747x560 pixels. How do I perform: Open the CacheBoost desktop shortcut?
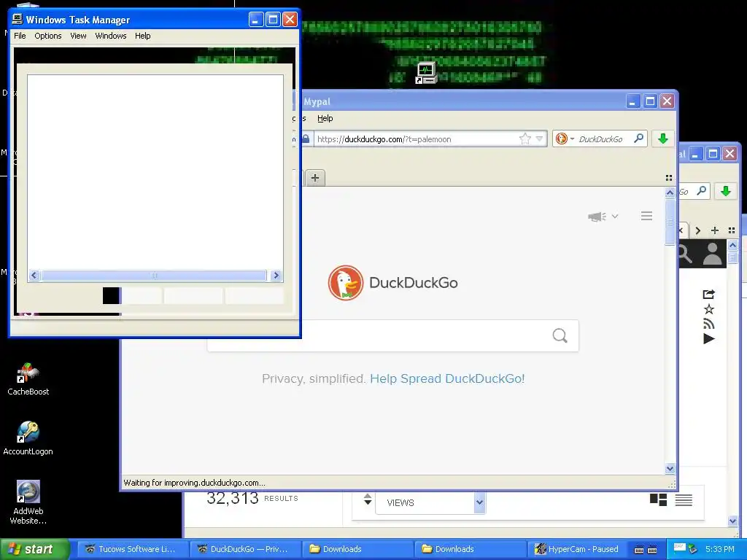[x=28, y=379]
